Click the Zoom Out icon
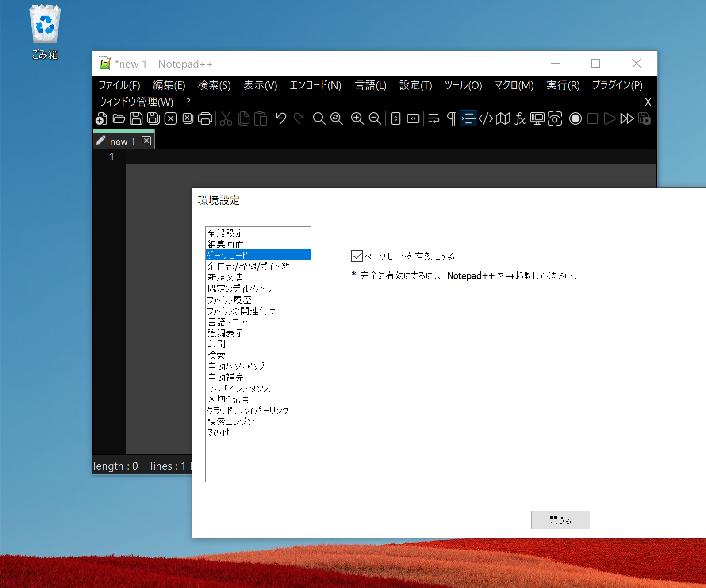This screenshot has width=706, height=588. (375, 118)
